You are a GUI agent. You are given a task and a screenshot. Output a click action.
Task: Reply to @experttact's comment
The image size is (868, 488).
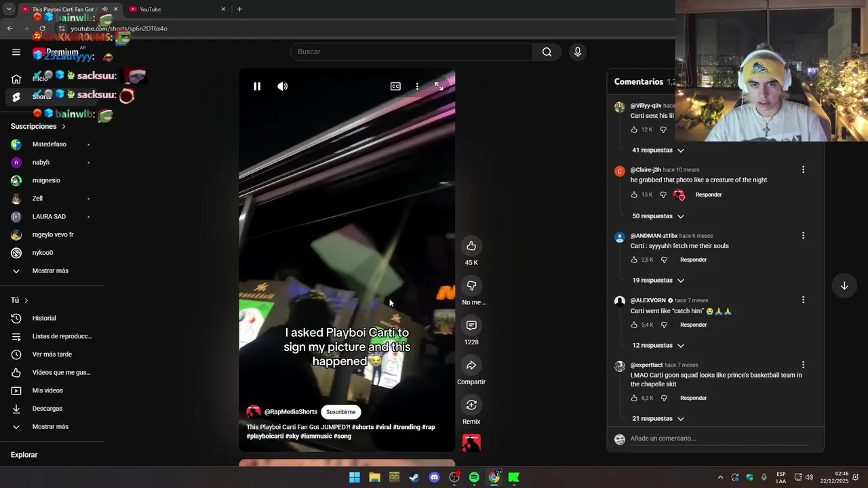(693, 398)
